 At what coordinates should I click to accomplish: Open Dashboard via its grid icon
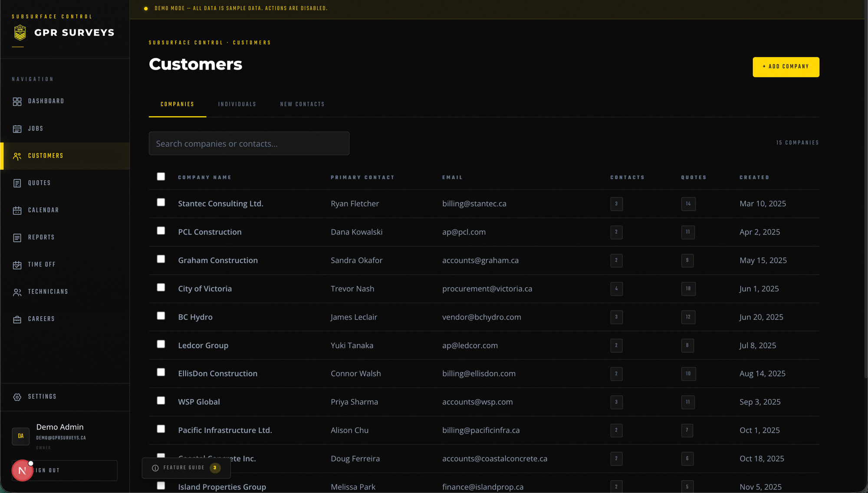17,102
